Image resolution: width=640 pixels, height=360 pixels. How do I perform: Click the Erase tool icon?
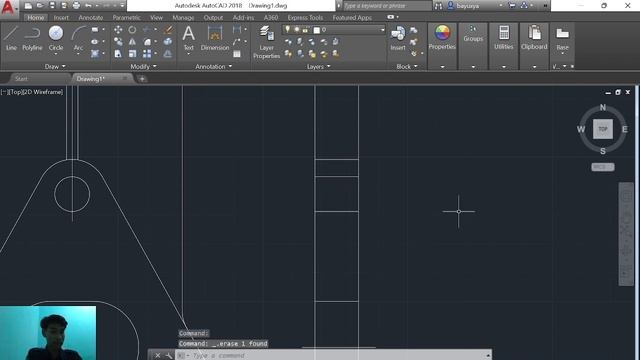click(x=168, y=30)
